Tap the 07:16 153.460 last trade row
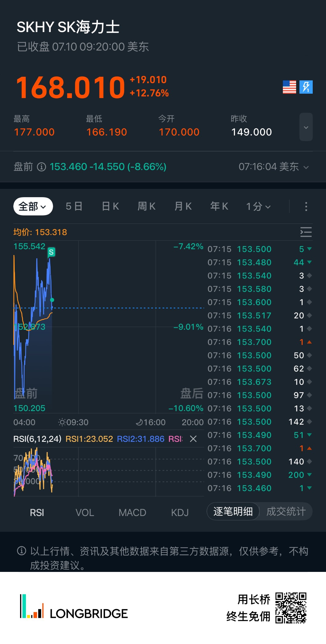The width and height of the screenshot is (326, 644). [x=260, y=488]
